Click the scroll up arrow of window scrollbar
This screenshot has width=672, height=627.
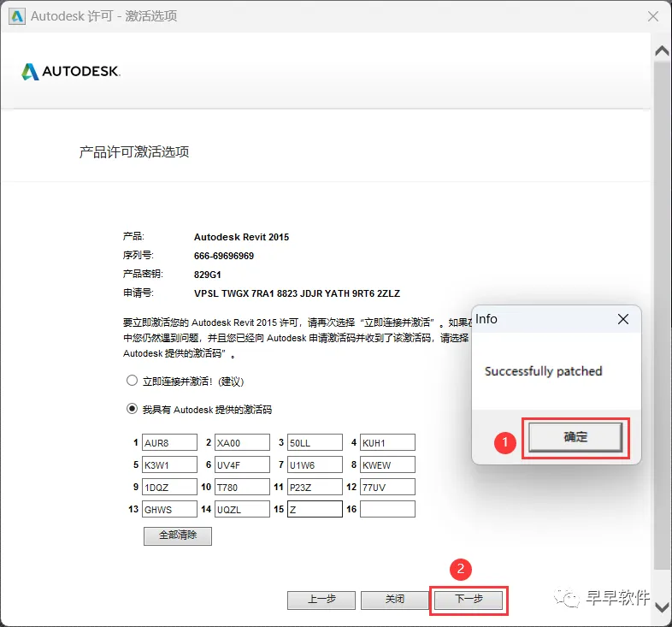click(x=662, y=51)
